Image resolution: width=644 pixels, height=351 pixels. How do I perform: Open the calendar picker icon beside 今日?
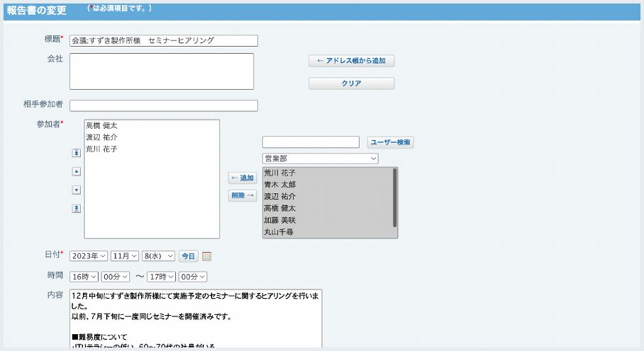pos(207,257)
